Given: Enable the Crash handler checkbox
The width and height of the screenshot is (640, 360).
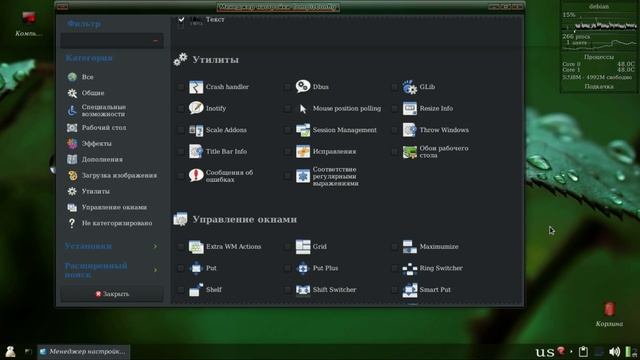Looking at the screenshot, I should (181, 87).
